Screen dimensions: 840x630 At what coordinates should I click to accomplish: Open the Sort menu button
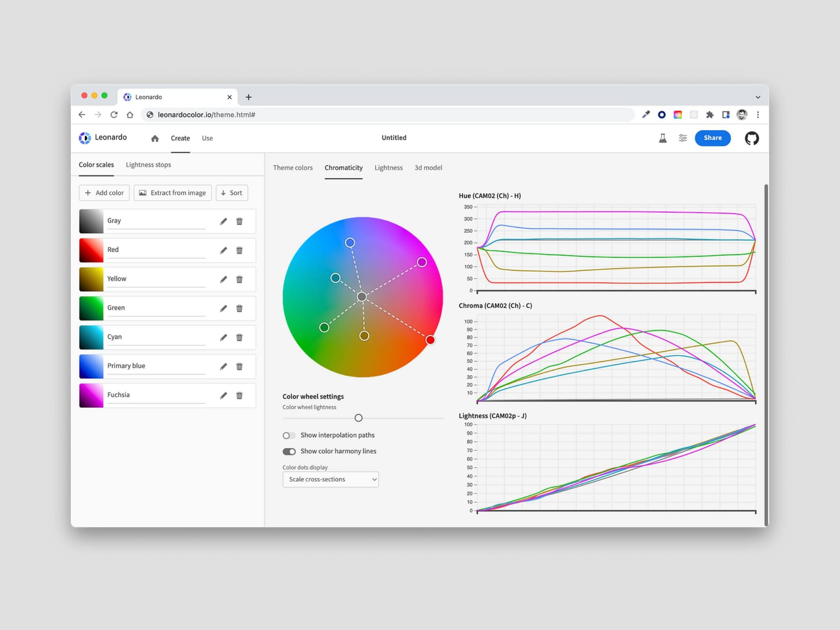pyautogui.click(x=232, y=193)
